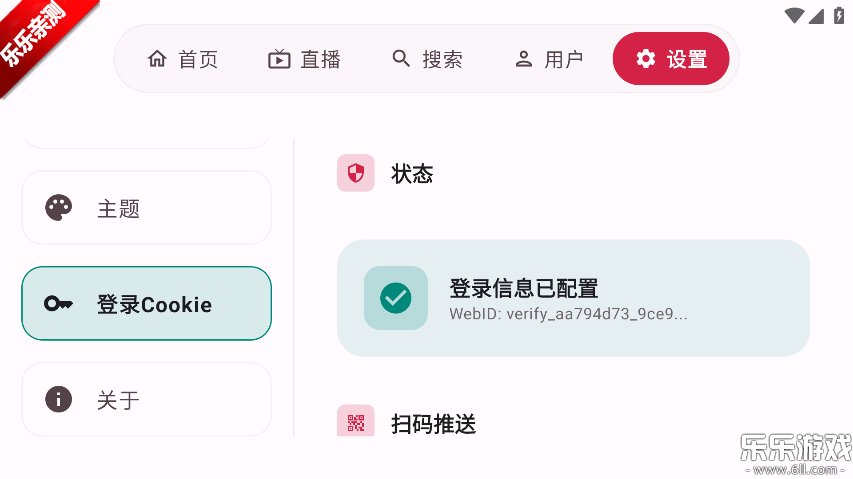Click the 扫码推送 QR code icon
The height and width of the screenshot is (479, 853).
[x=355, y=422]
